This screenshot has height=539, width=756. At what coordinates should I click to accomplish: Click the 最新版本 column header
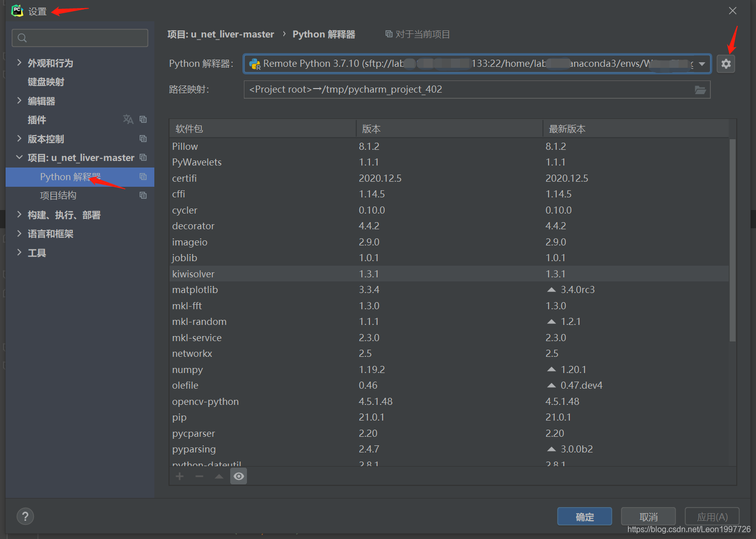tap(636, 129)
